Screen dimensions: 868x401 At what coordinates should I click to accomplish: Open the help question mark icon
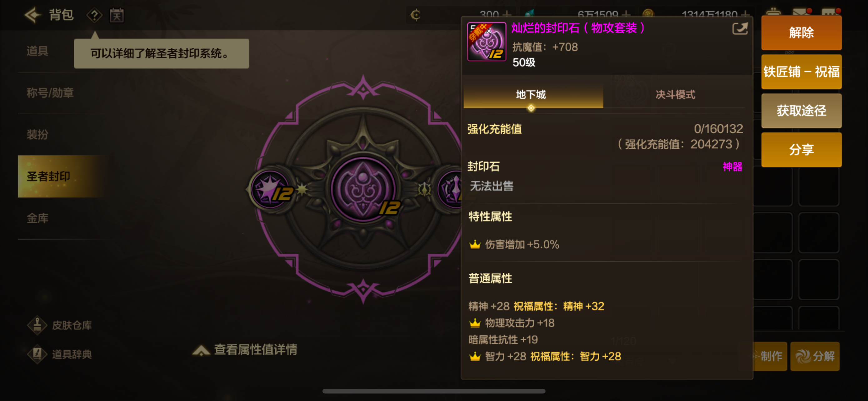tap(94, 15)
